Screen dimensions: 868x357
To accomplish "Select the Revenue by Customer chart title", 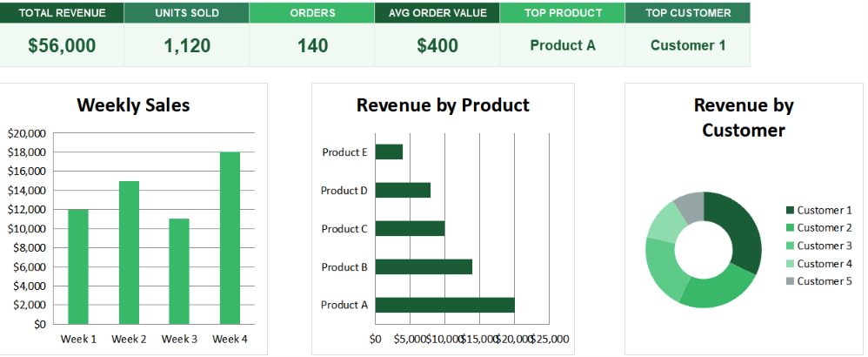I will tap(744, 118).
